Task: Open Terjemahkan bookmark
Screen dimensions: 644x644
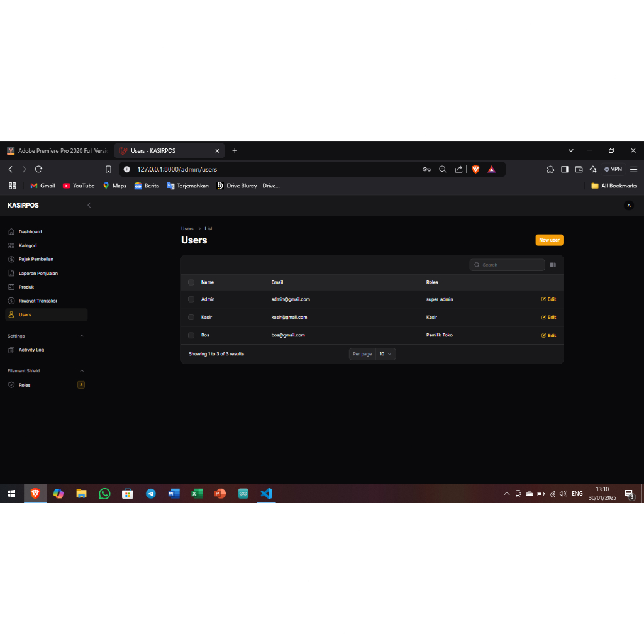Action: click(187, 186)
